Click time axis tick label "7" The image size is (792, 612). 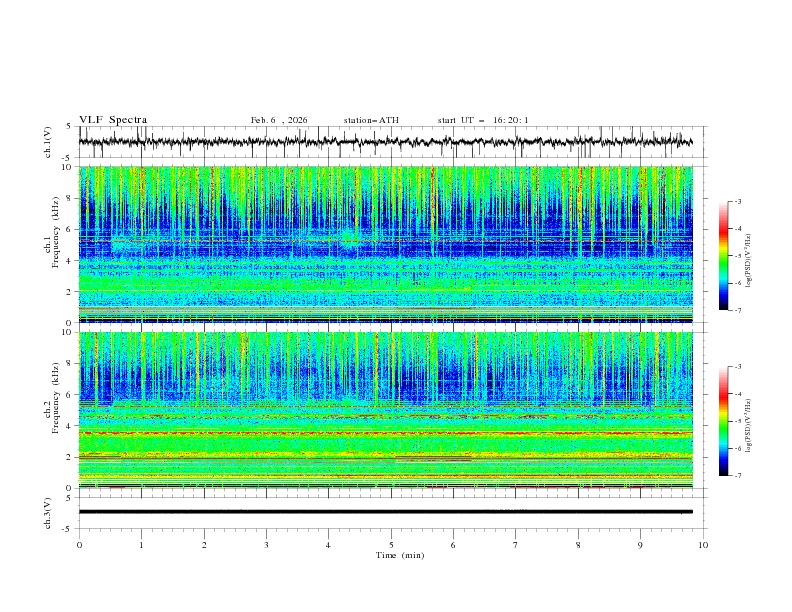tap(516, 545)
